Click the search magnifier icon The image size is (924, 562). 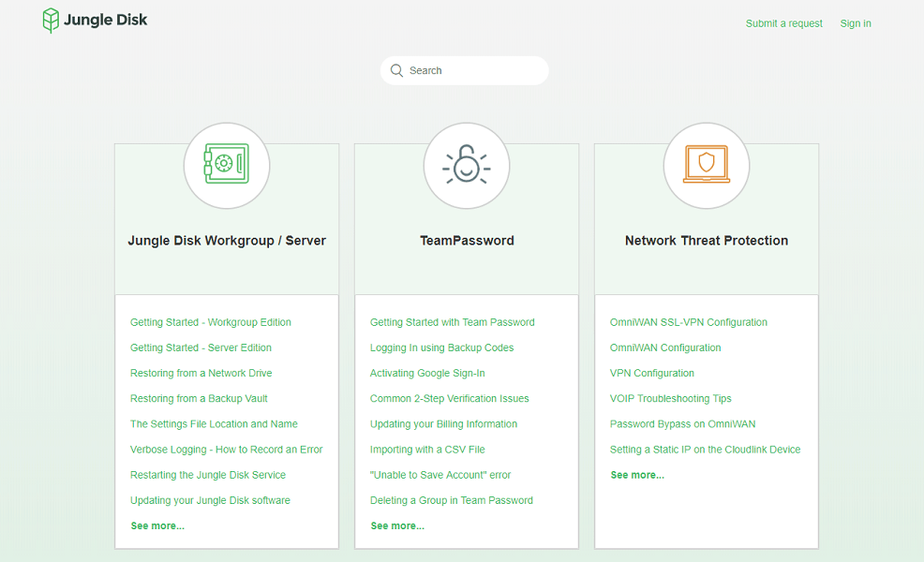396,70
